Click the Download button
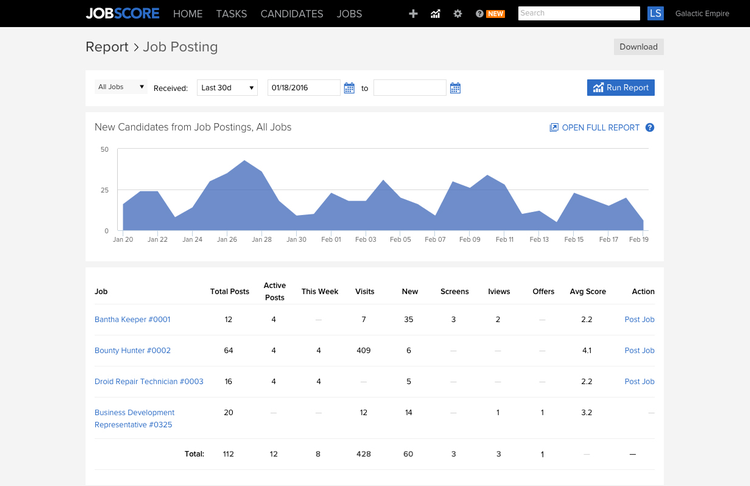The height and width of the screenshot is (486, 750). coord(638,47)
